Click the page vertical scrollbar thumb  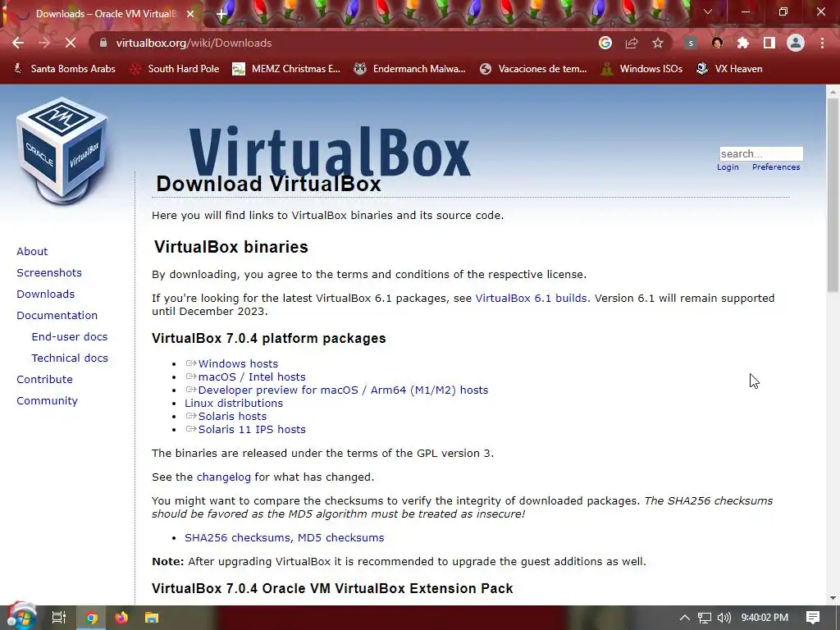833,195
